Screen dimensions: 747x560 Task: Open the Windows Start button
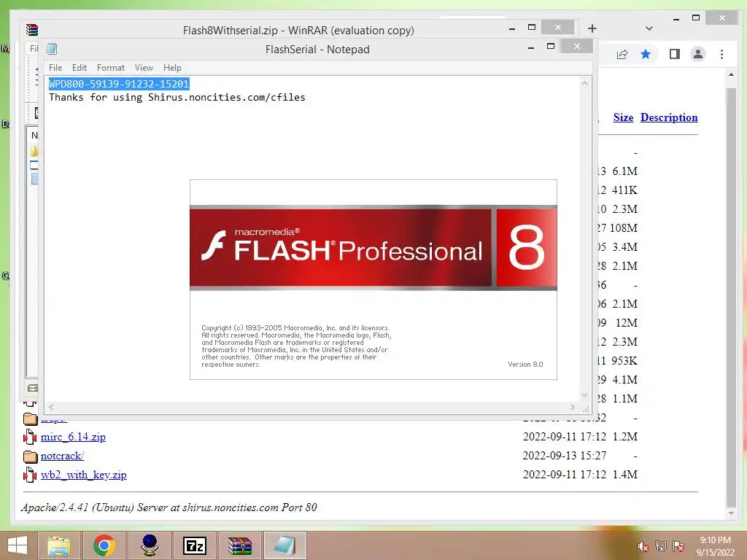[x=18, y=545]
